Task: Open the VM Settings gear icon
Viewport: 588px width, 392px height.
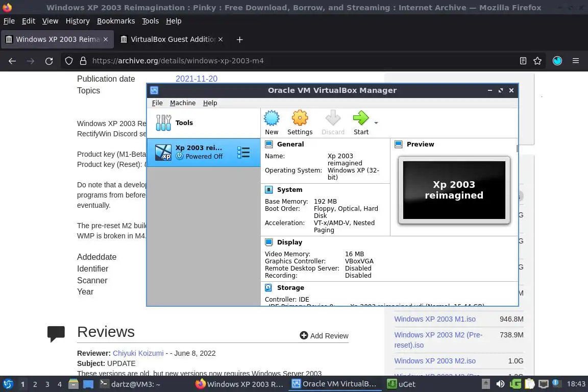Action: 300,118
